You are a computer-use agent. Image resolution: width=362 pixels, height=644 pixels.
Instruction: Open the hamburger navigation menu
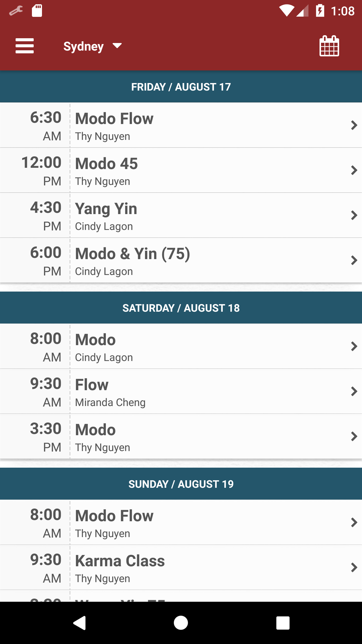pos(25,46)
